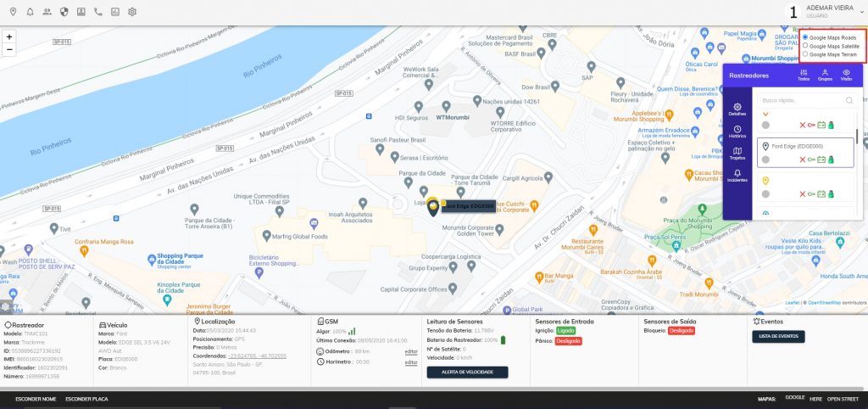Focus the Busca rápida search field
This screenshot has height=409, width=868.
[806, 100]
